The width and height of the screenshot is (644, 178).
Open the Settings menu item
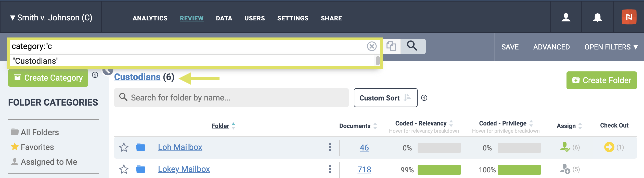coord(293,18)
